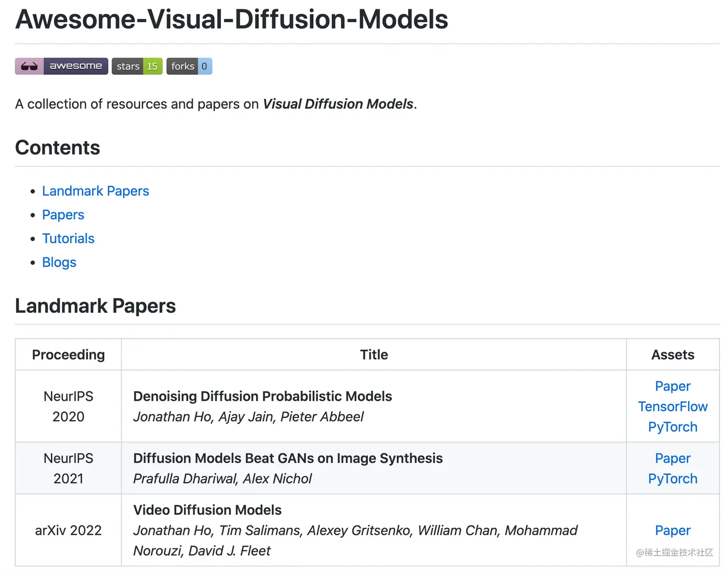Open the TensorFlow code link
This screenshot has height=572, width=728.
(x=673, y=407)
